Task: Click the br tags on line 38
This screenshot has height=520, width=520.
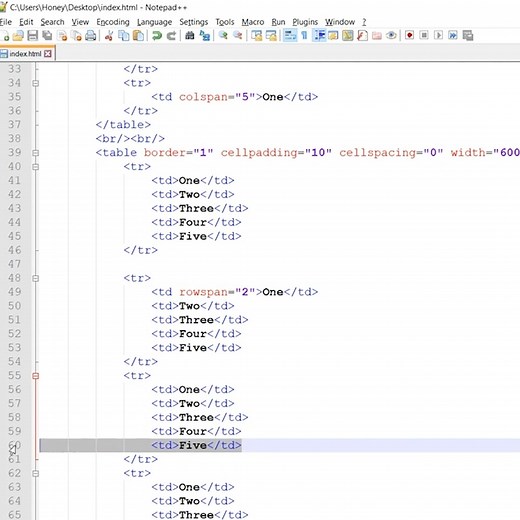Action: pyautogui.click(x=130, y=139)
